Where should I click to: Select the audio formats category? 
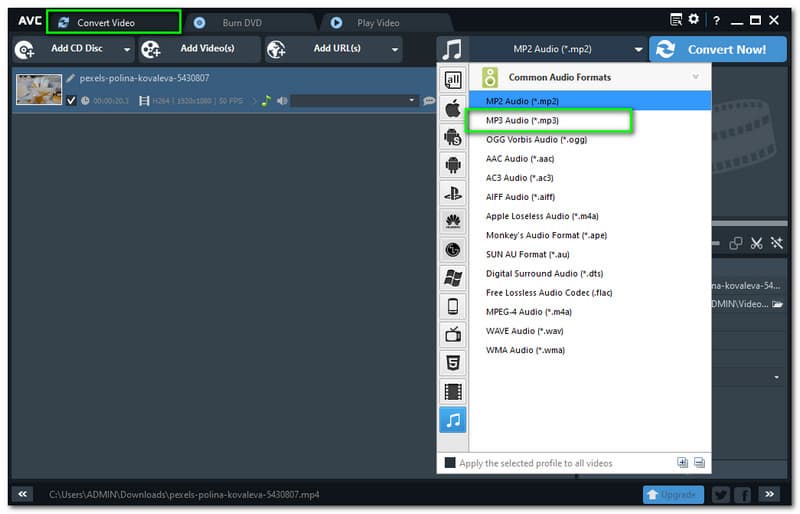[453, 420]
